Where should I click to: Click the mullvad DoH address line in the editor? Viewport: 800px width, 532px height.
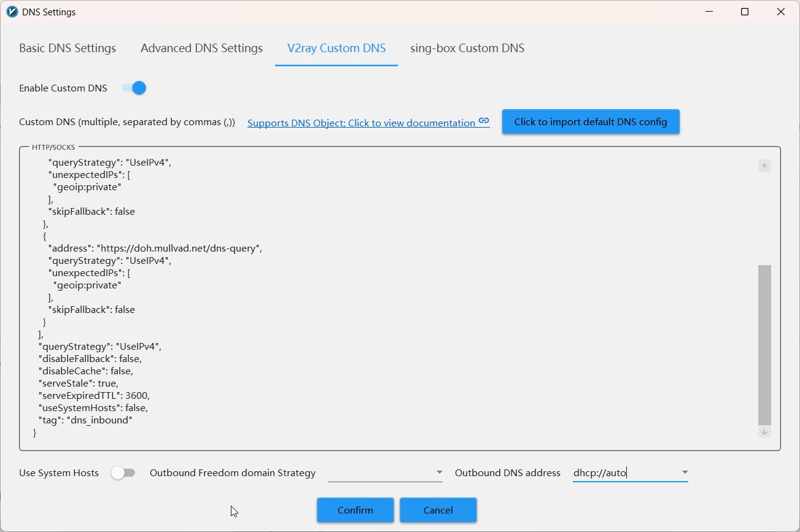155,248
